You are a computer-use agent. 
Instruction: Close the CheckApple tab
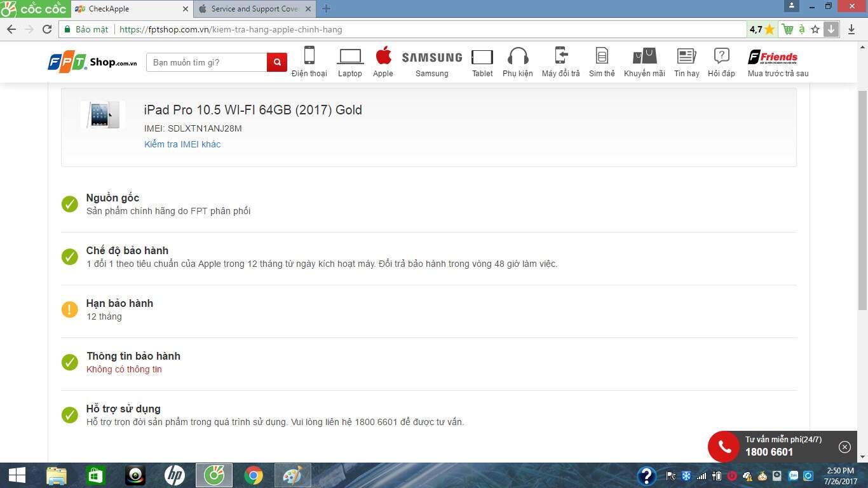coord(186,9)
